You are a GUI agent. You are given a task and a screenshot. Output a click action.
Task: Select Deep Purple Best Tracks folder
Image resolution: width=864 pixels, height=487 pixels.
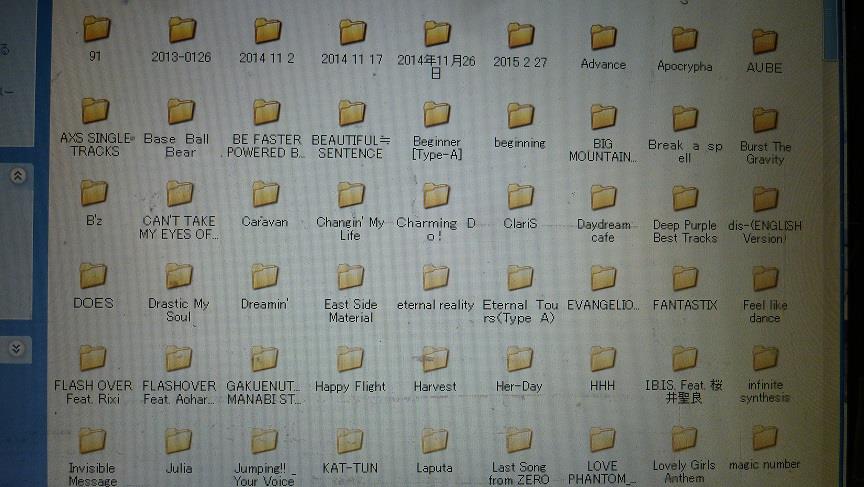[x=685, y=198]
